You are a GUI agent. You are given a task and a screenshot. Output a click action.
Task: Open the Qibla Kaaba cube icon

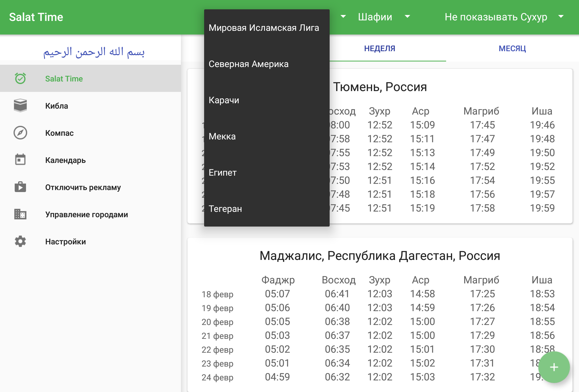point(20,105)
